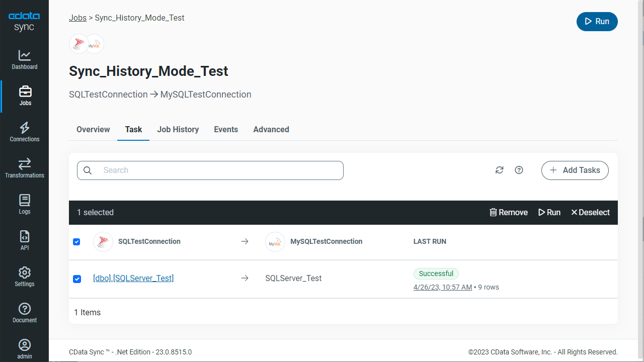The height and width of the screenshot is (362, 644).
Task: Click the Successful status badge
Action: click(x=436, y=274)
